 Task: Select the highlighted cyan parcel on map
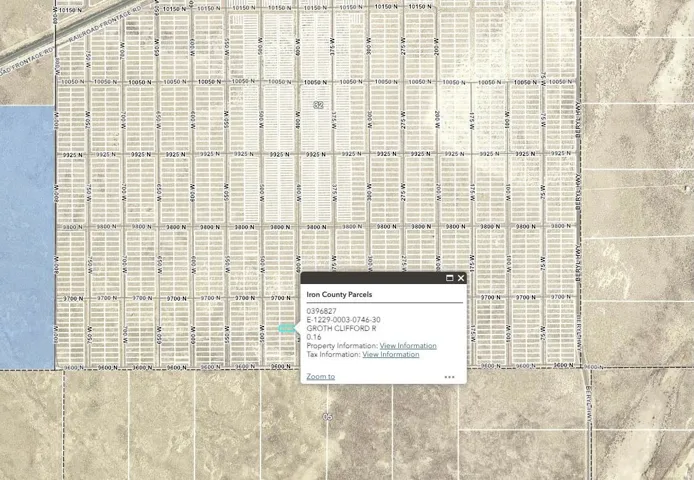point(286,329)
